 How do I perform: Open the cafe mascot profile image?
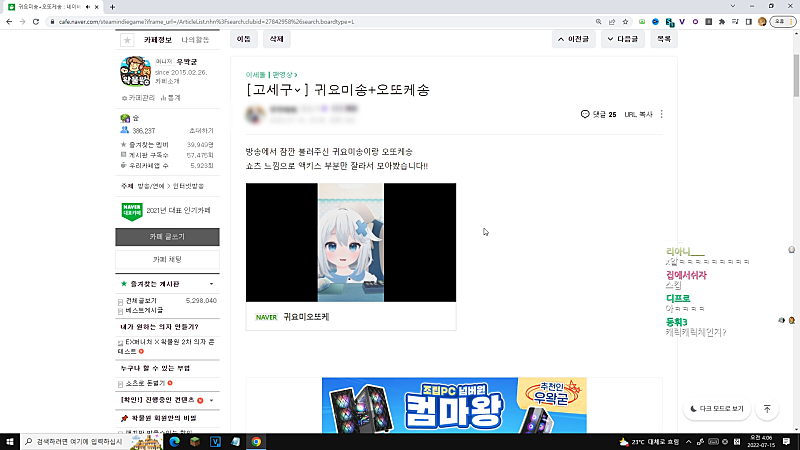click(x=135, y=71)
